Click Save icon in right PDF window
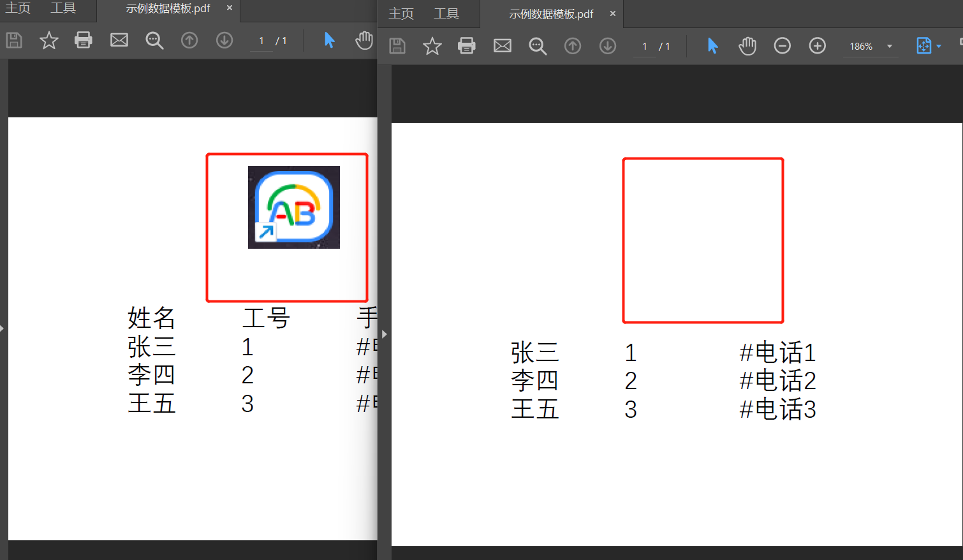 click(397, 46)
